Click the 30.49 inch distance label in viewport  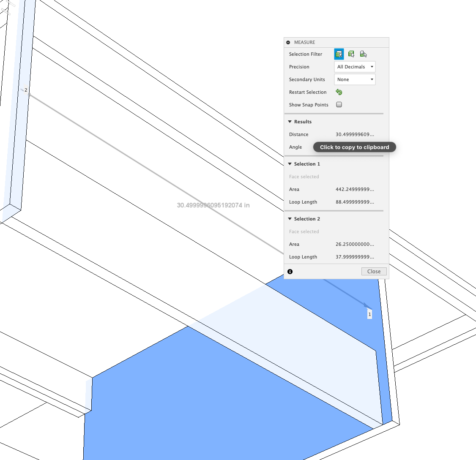(x=213, y=205)
